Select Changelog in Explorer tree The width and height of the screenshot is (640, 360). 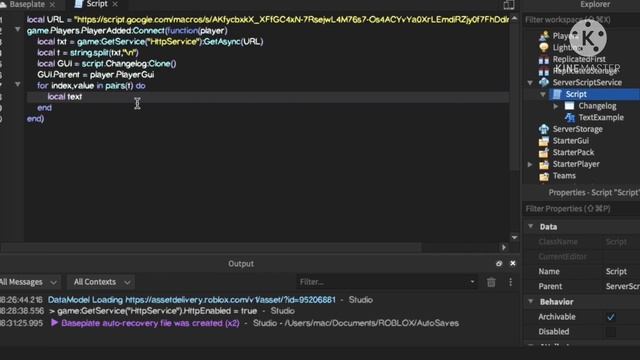click(597, 106)
